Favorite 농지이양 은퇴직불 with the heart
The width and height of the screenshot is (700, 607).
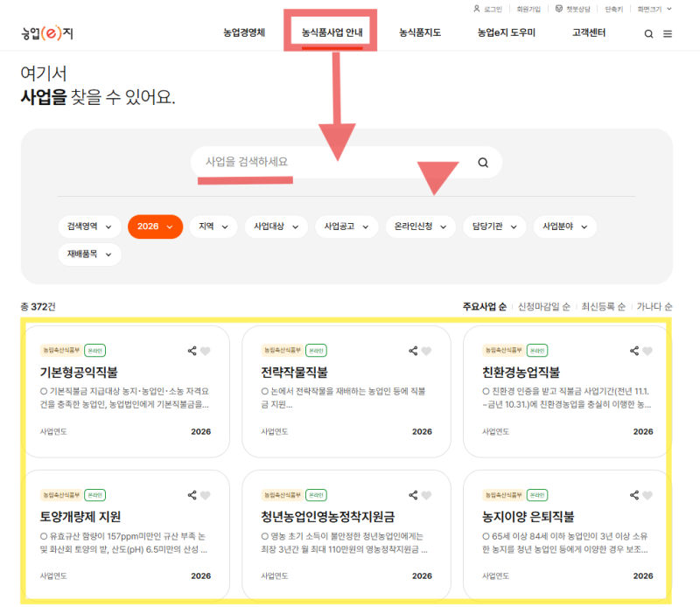(x=647, y=495)
